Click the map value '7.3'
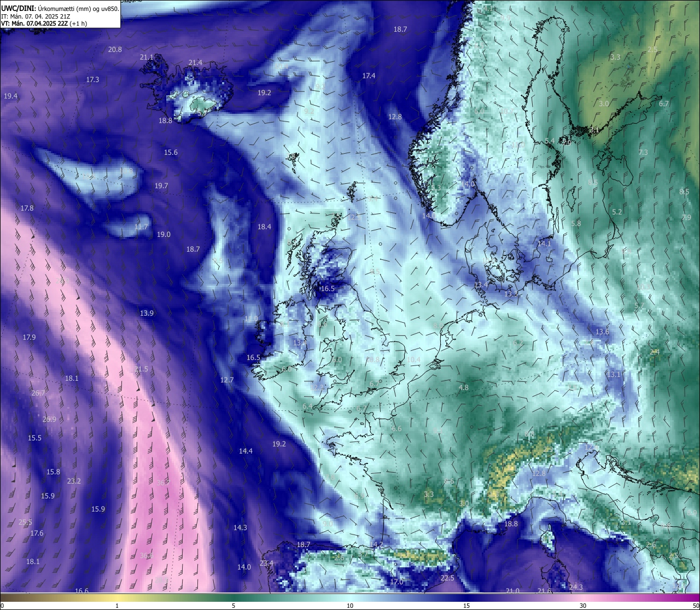Screen dimensions: 700x610 point(643,153)
